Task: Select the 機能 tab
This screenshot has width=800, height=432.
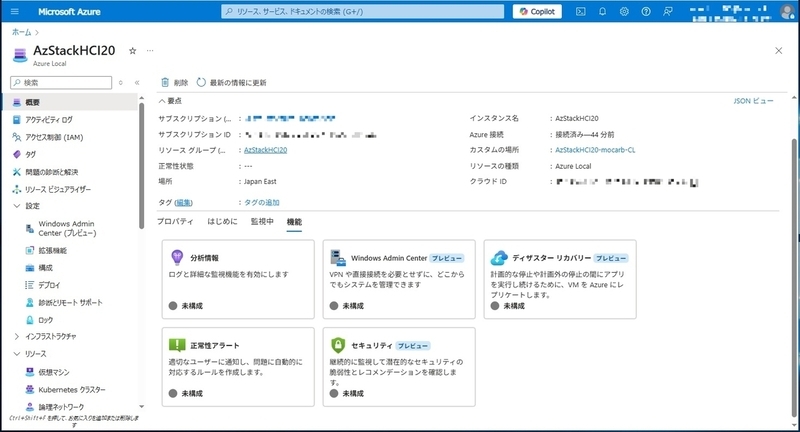Action: pos(294,221)
